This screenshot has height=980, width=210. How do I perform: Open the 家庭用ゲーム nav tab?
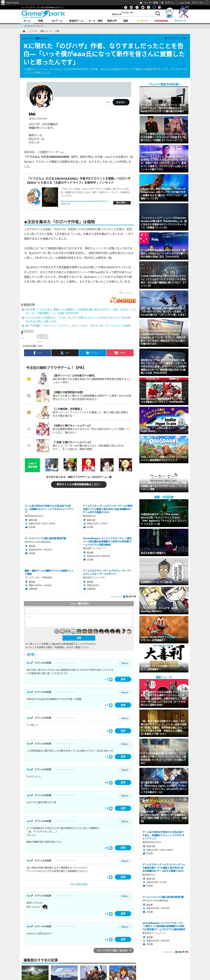(76, 21)
